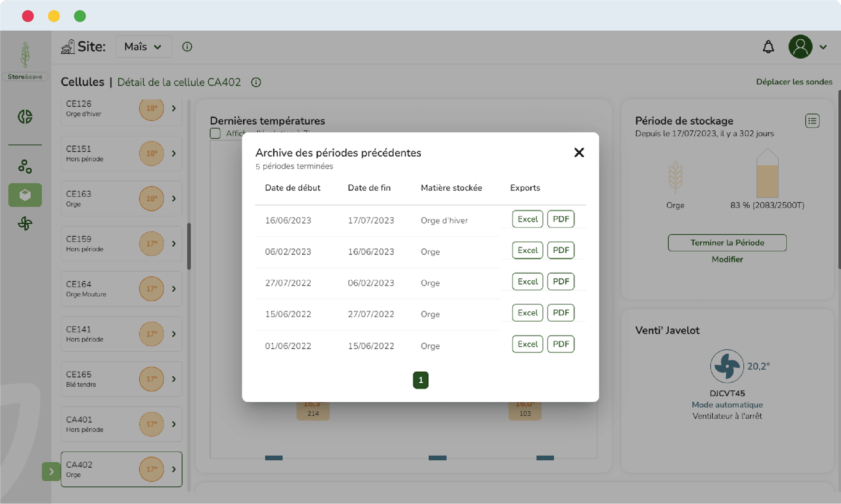Go to page 1 of archive

[x=420, y=380]
